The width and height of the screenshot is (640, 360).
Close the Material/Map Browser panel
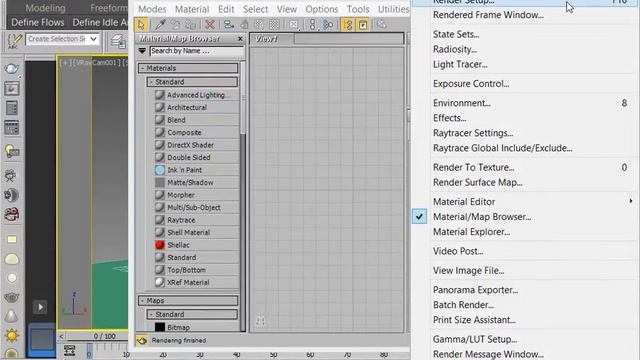(240, 39)
